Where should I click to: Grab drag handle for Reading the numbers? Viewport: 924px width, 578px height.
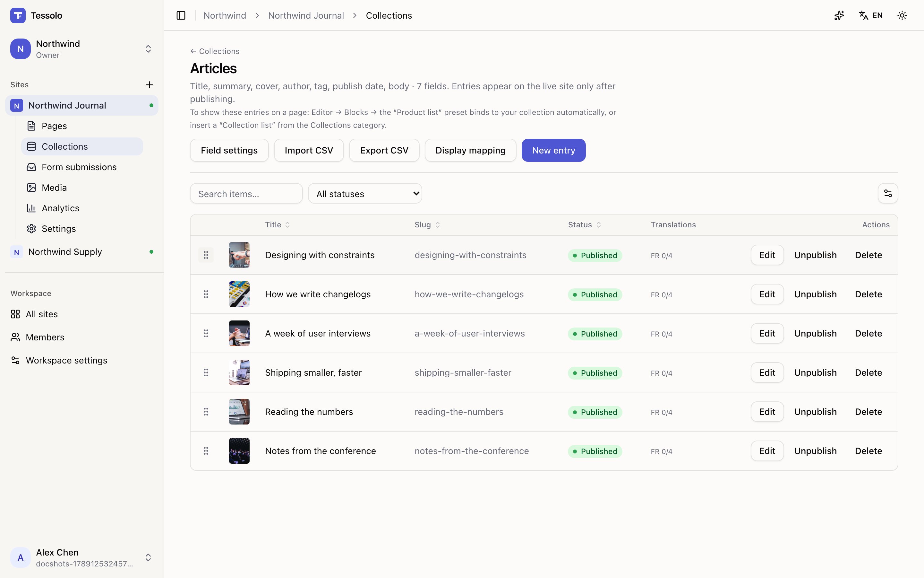(x=206, y=412)
